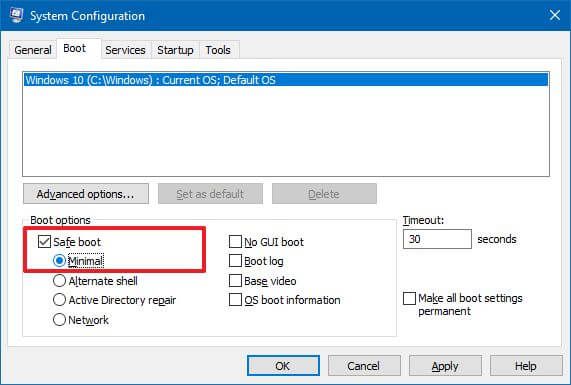Open Advanced options

[86, 194]
